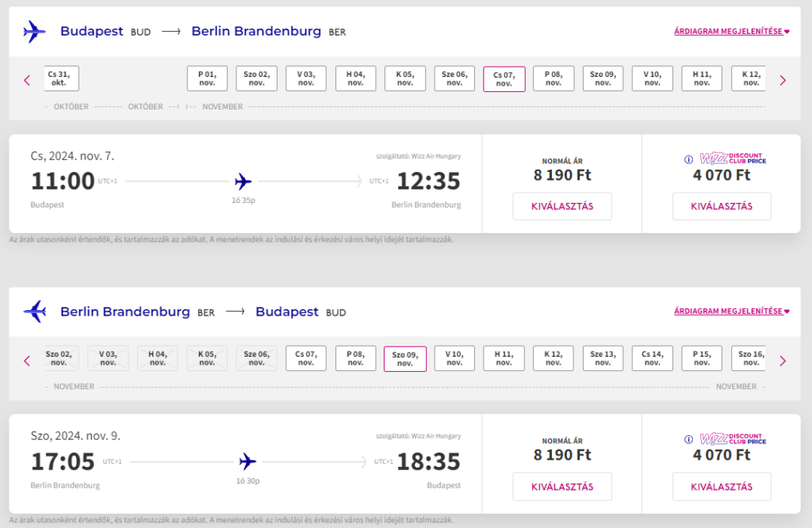
Task: Select return date V 10, nov.
Action: (x=454, y=358)
